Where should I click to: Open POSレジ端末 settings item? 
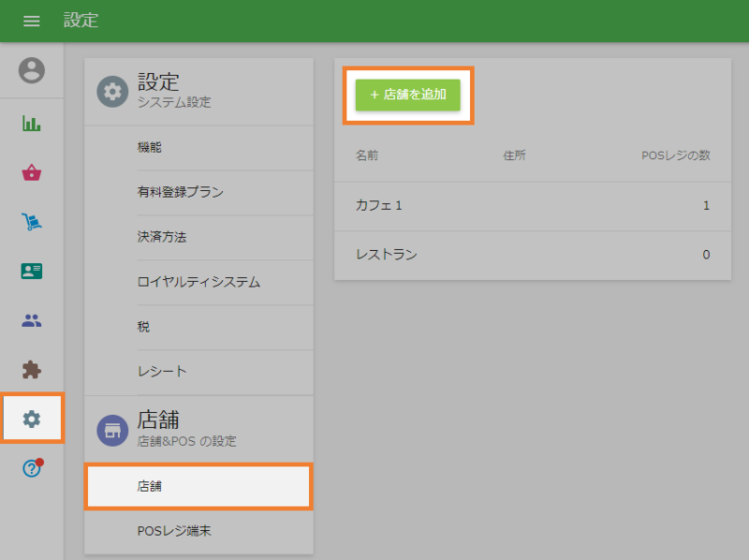pos(198,531)
